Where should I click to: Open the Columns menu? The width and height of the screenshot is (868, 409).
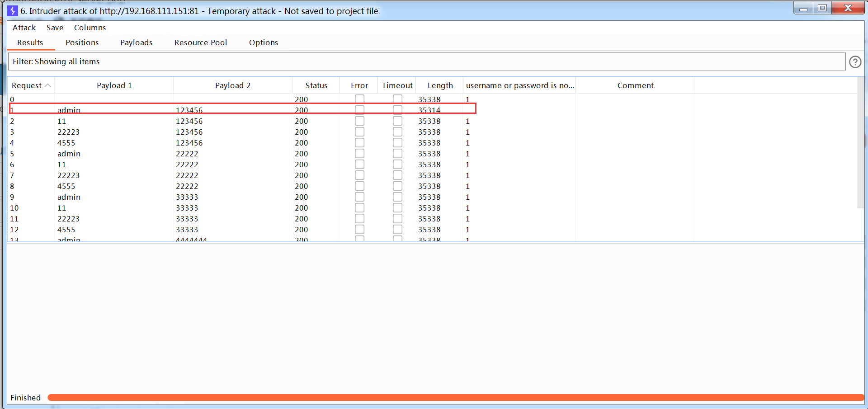coord(90,28)
